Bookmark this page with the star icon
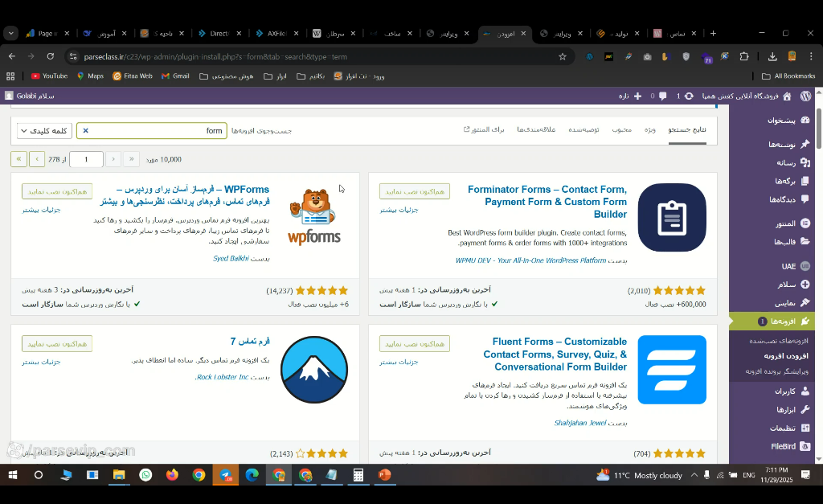 coord(563,57)
